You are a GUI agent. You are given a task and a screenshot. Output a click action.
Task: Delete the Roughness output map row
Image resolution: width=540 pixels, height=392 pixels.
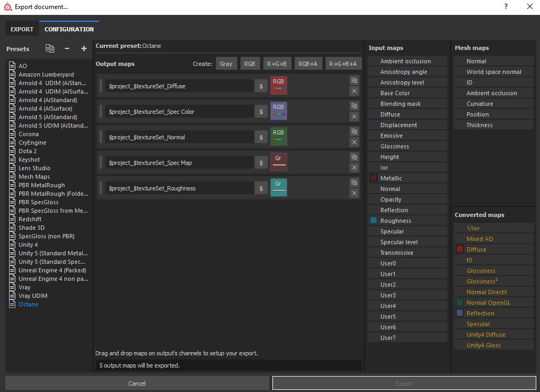click(x=354, y=193)
